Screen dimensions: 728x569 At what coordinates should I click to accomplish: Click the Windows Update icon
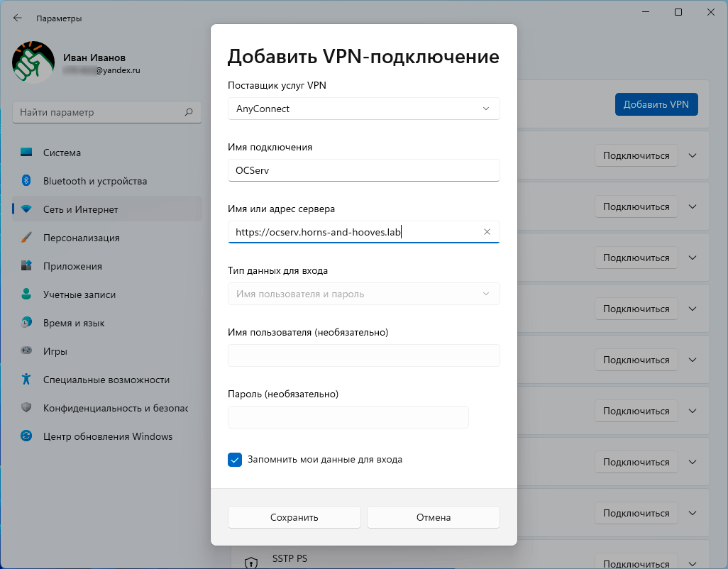(x=26, y=436)
